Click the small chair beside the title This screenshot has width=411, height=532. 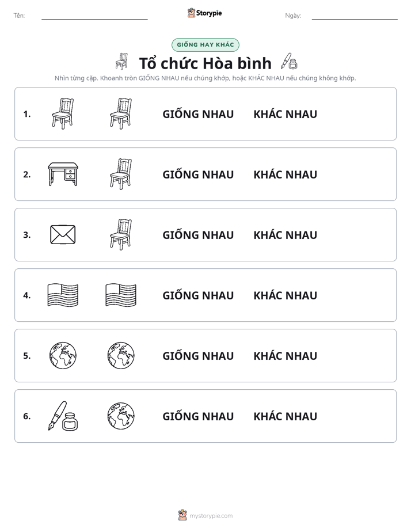pos(121,62)
